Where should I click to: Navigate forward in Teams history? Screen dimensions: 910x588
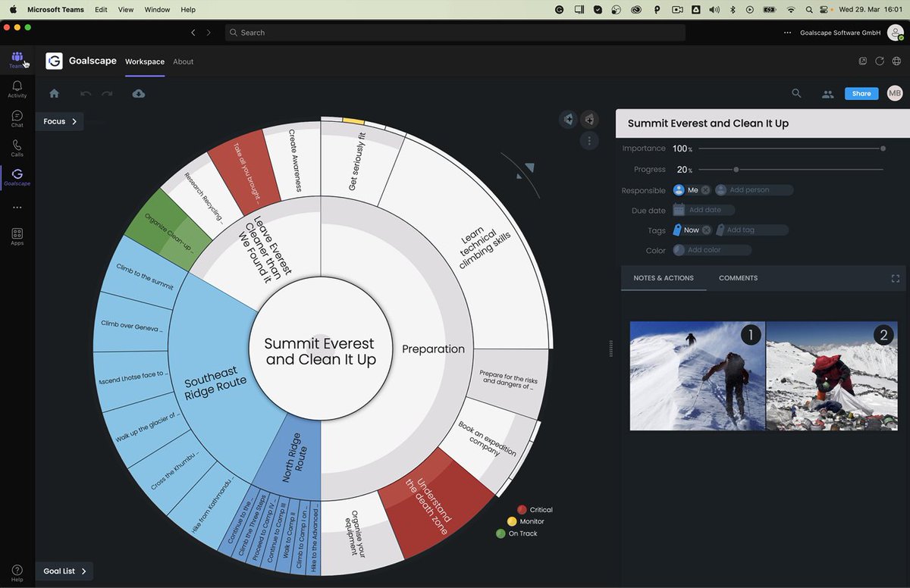[209, 33]
